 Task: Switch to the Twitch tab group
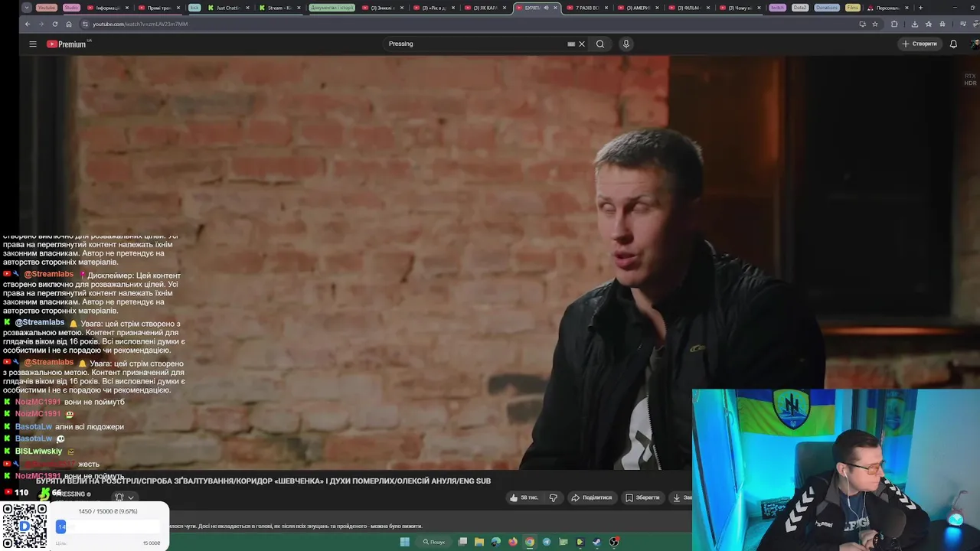click(777, 8)
